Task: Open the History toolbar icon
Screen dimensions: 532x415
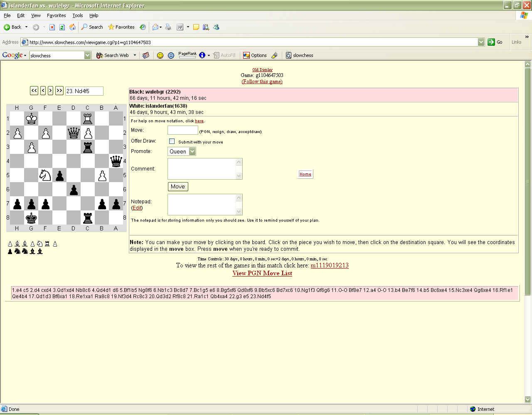Action: pos(143,27)
